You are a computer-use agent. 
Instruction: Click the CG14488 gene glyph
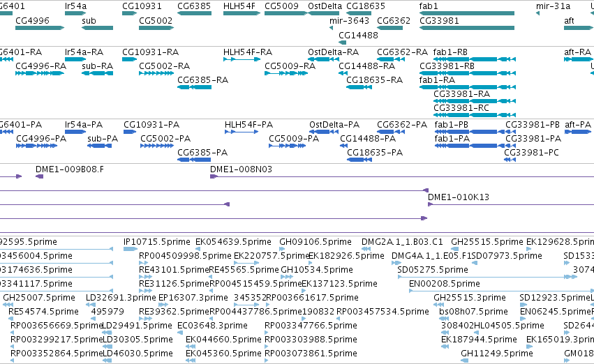point(343,43)
